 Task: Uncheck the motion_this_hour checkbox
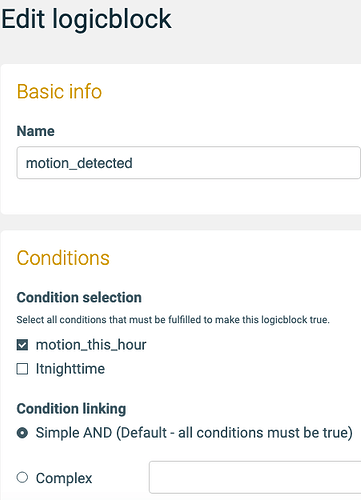pyautogui.click(x=22, y=345)
